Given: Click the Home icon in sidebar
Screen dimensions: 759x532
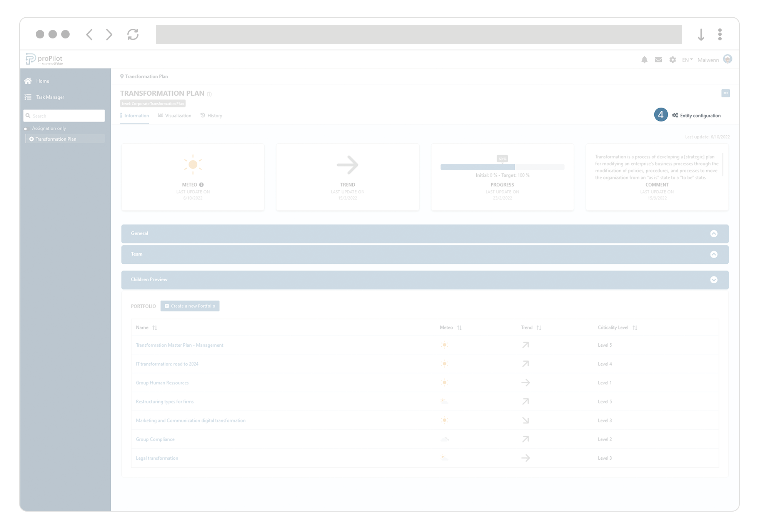Looking at the screenshot, I should point(28,81).
